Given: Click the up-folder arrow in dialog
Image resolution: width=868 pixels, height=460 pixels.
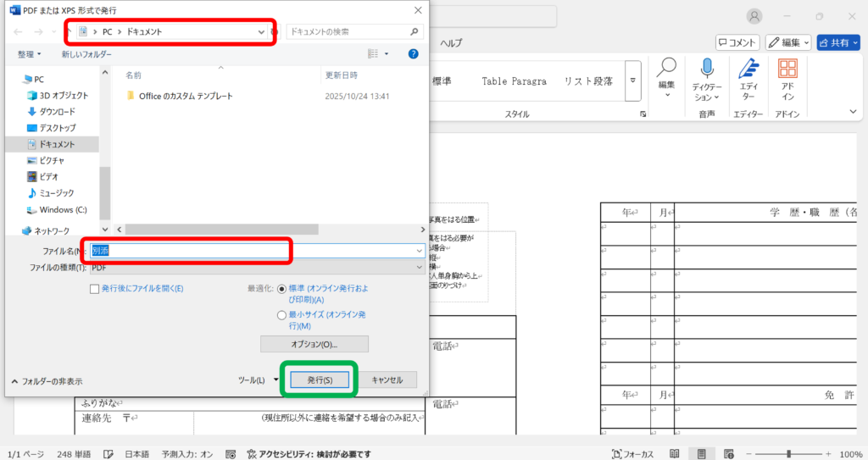Looking at the screenshot, I should point(69,31).
